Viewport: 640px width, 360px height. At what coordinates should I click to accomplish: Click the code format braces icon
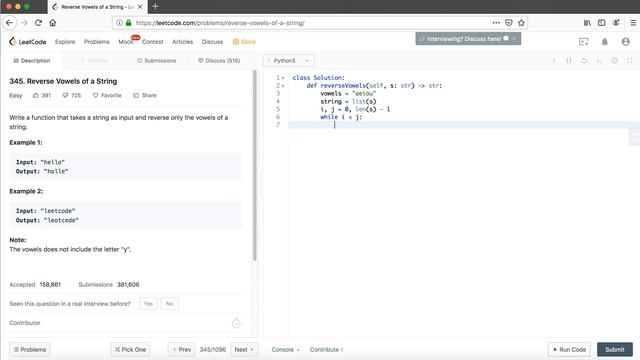pyautogui.click(x=569, y=60)
